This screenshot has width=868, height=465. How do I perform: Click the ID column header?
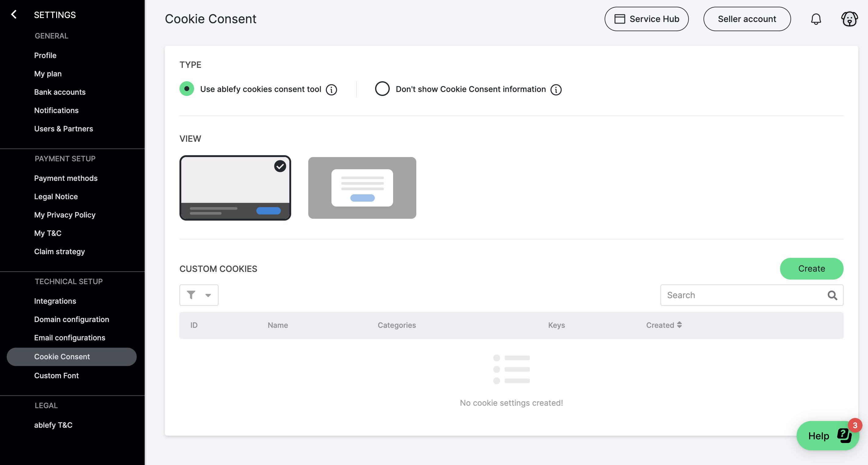tap(194, 325)
